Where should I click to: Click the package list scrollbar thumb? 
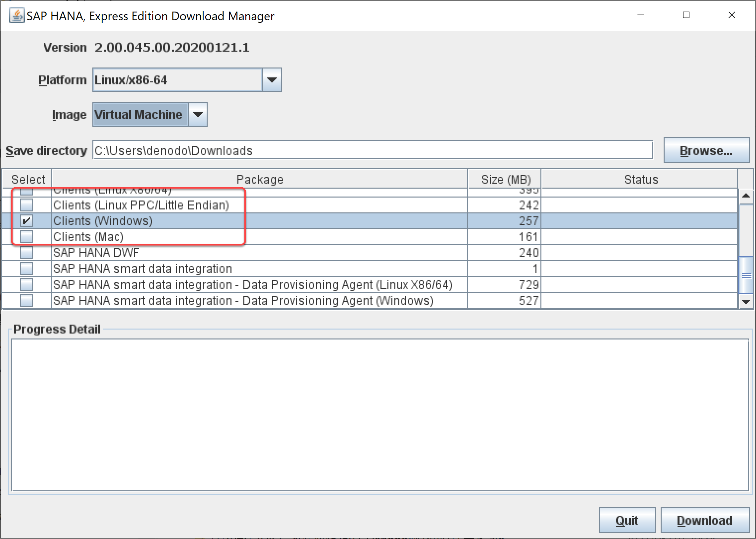(746, 275)
